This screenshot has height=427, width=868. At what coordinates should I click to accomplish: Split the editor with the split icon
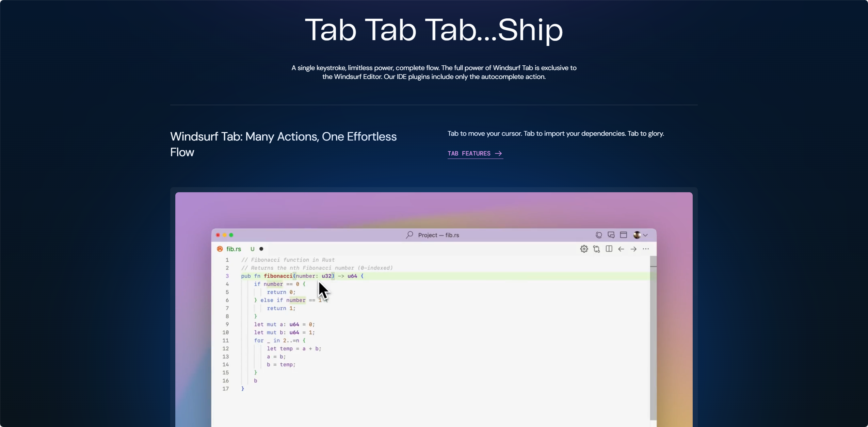609,249
